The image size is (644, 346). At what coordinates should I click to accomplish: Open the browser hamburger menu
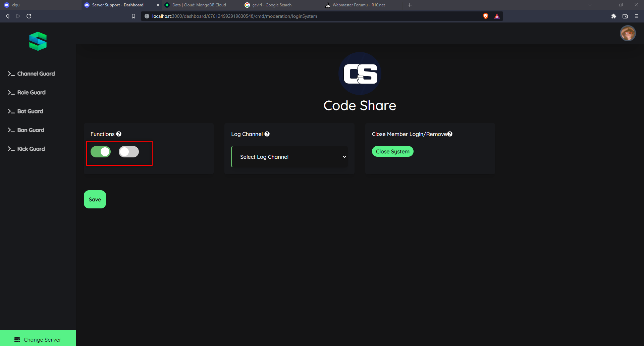click(637, 16)
